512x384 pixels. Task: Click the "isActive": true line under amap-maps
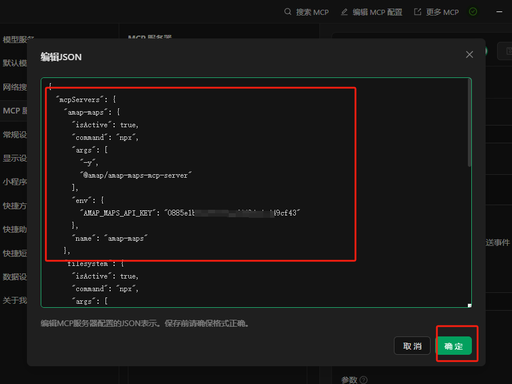click(x=105, y=125)
